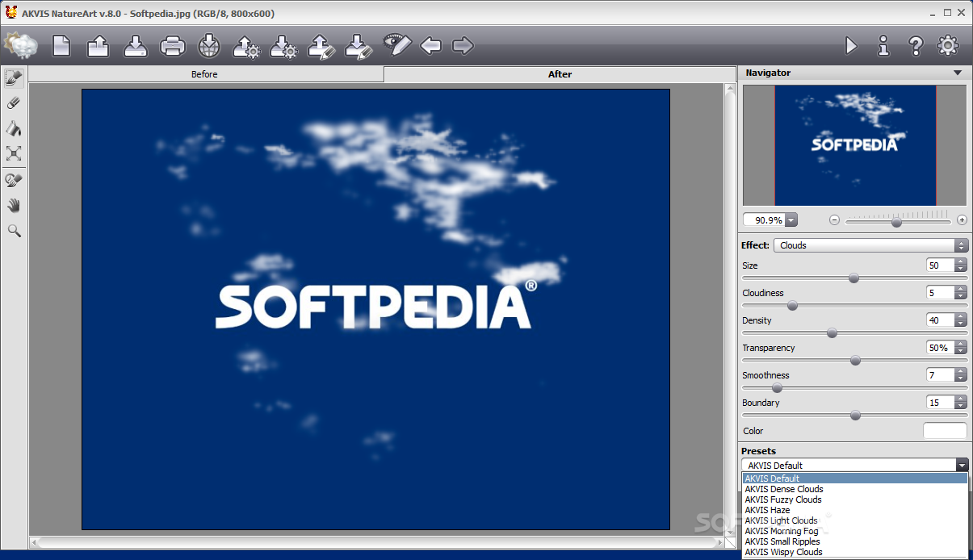Image resolution: width=973 pixels, height=560 pixels.
Task: Select the fill bucket tool
Action: click(14, 128)
